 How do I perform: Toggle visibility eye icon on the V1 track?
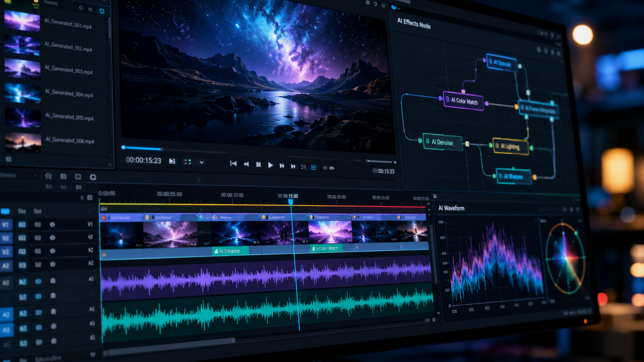(52, 224)
